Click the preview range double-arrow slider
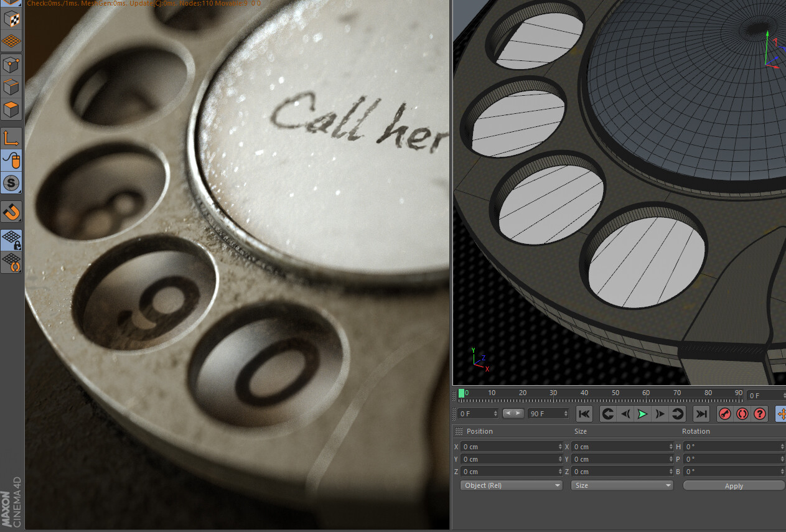The height and width of the screenshot is (532, 786). tap(513, 413)
